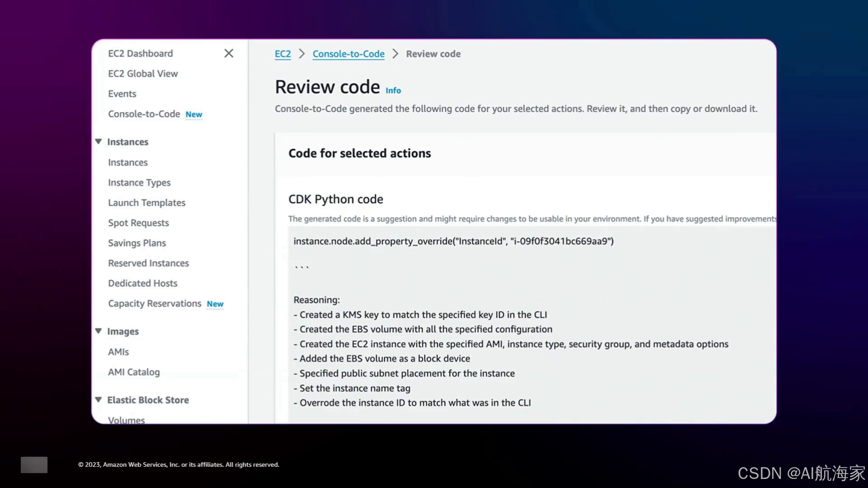This screenshot has height=488, width=868.
Task: Select Spot Requests
Action: click(x=138, y=223)
